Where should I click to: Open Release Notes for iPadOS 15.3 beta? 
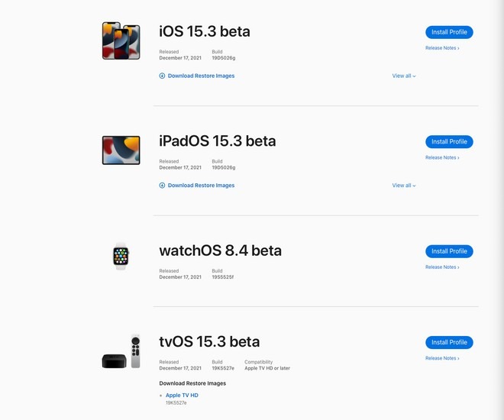[442, 157]
